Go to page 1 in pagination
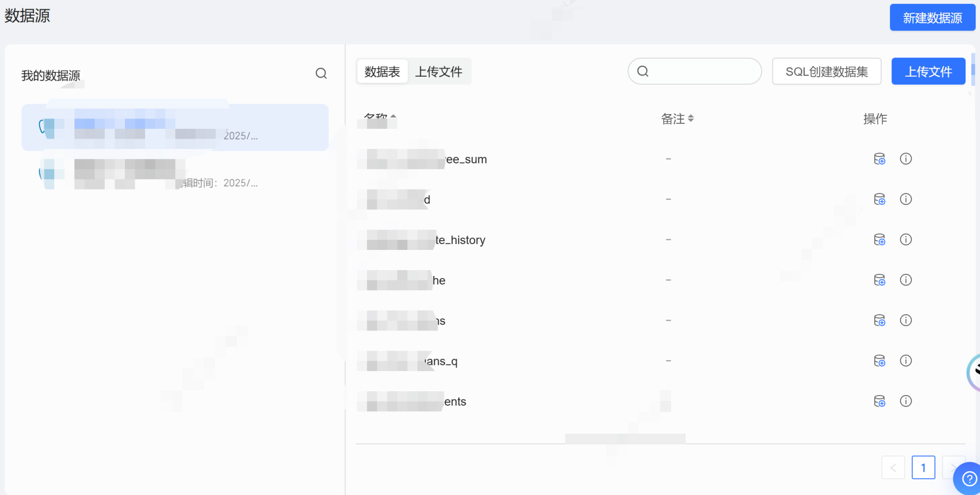This screenshot has width=980, height=495. point(923,467)
